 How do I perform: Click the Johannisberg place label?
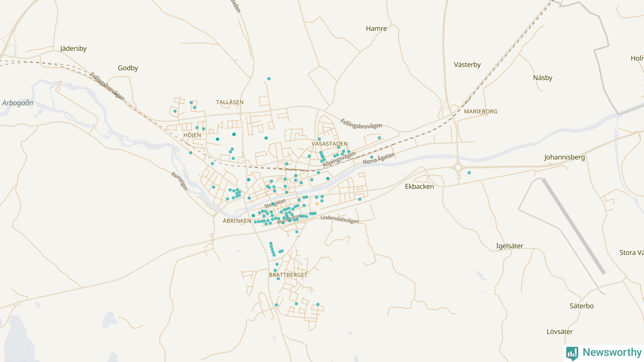pos(565,157)
